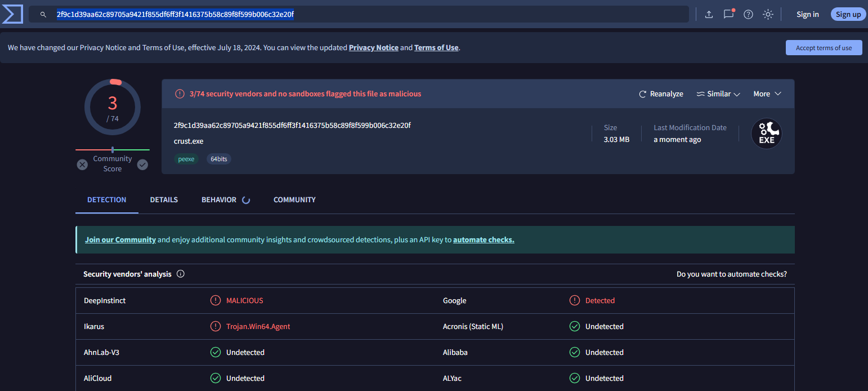Click the AhnLab-V3 undetected check icon

pyautogui.click(x=216, y=353)
